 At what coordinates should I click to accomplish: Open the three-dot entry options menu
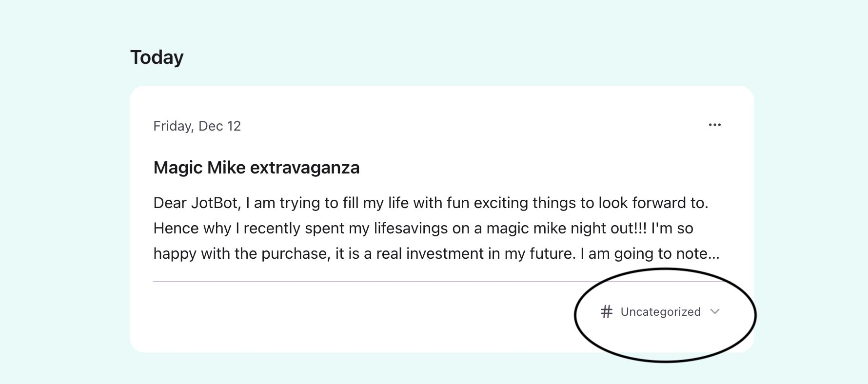click(x=714, y=125)
